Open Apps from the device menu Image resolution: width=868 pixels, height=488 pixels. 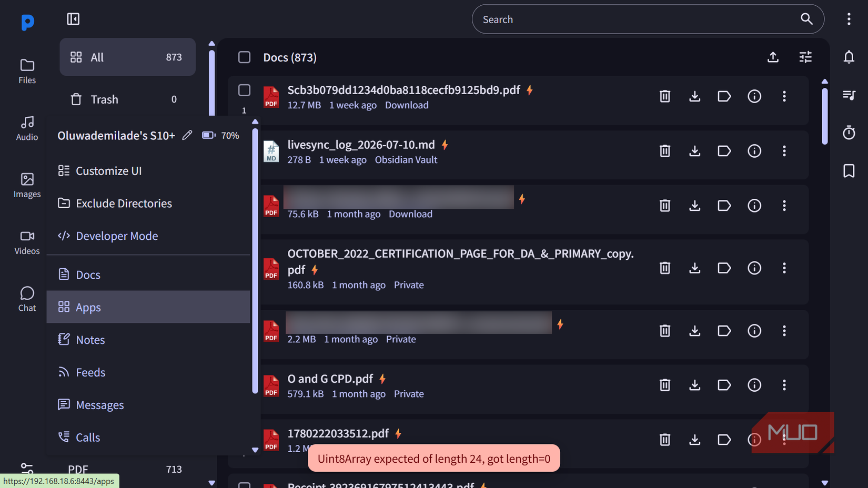pos(148,307)
